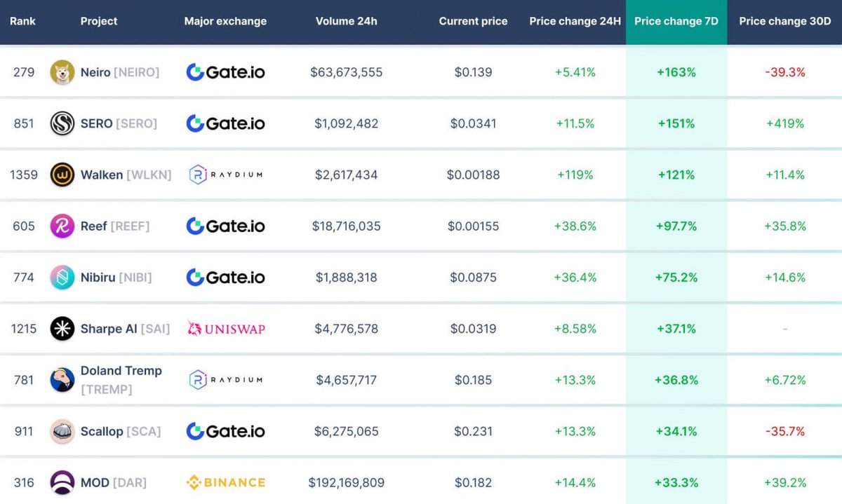The width and height of the screenshot is (842, 504).
Task: Open the Reef [REEF] project link
Action: coord(115,226)
